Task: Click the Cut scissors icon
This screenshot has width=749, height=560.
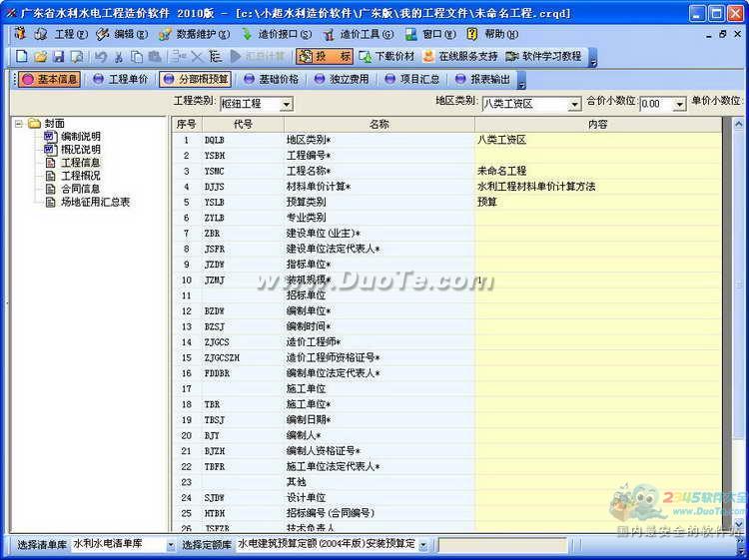Action: pos(119,57)
